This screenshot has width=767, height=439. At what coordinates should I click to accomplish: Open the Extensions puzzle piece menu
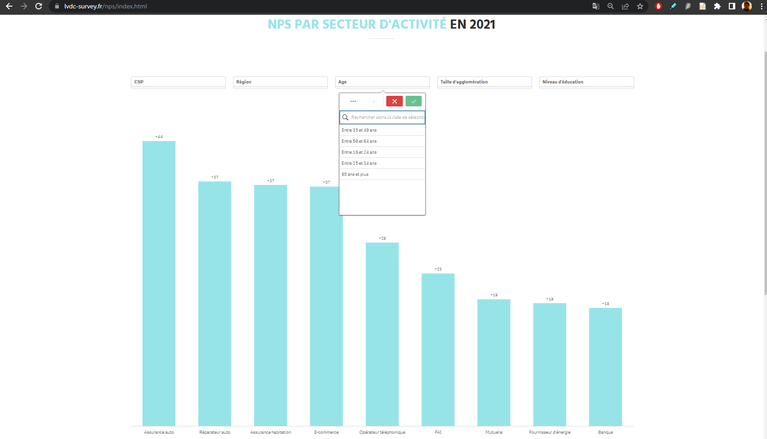(x=717, y=6)
